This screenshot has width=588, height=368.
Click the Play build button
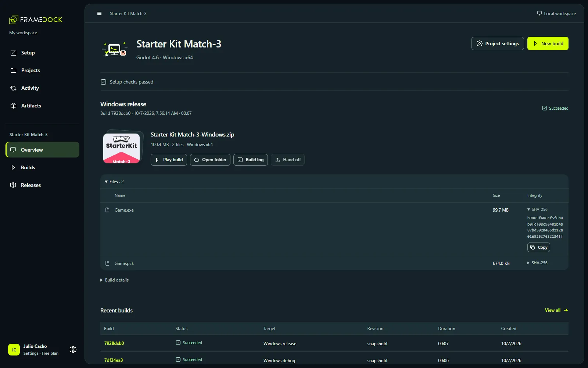click(169, 160)
